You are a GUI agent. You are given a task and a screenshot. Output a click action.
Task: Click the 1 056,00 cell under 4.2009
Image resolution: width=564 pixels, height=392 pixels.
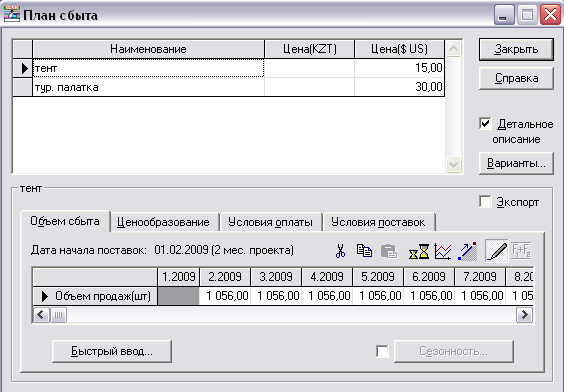[x=327, y=296]
